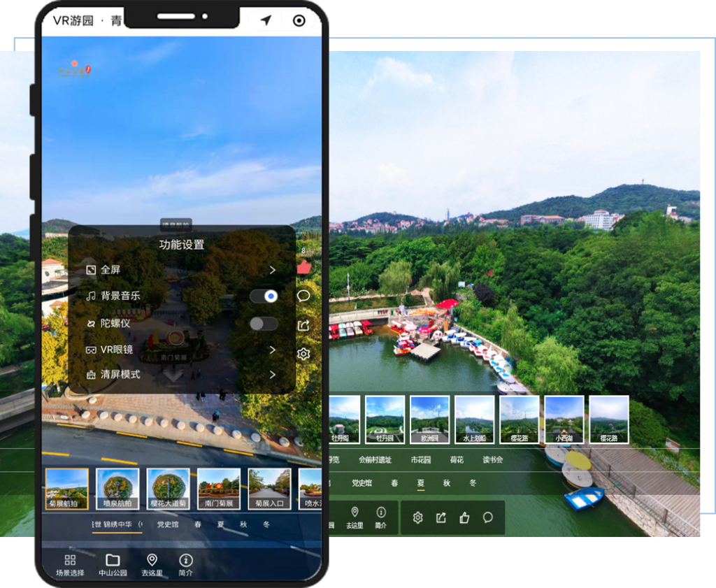This screenshot has width=716, height=588.
Task: Switch to 党史馆 tab on phone
Action: pyautogui.click(x=167, y=524)
